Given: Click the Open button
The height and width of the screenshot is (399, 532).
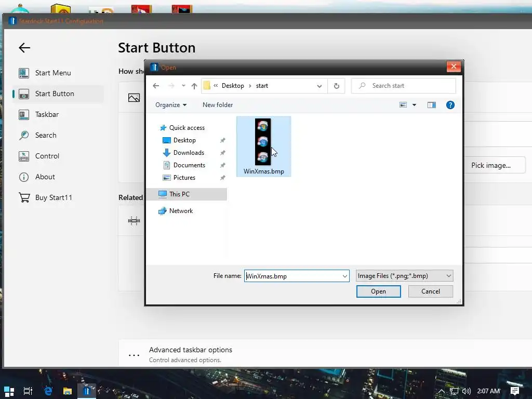Looking at the screenshot, I should (378, 291).
